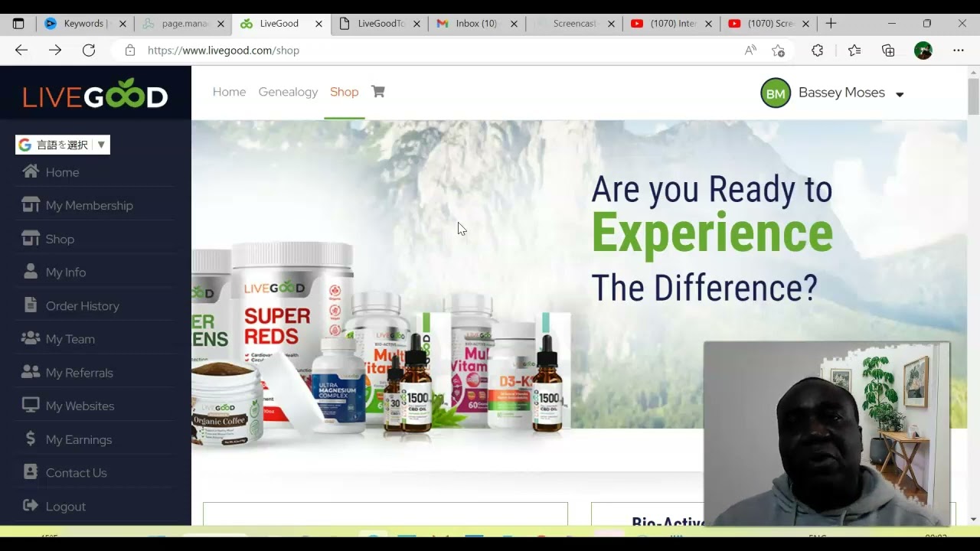Click the My Info person icon

coord(31,272)
